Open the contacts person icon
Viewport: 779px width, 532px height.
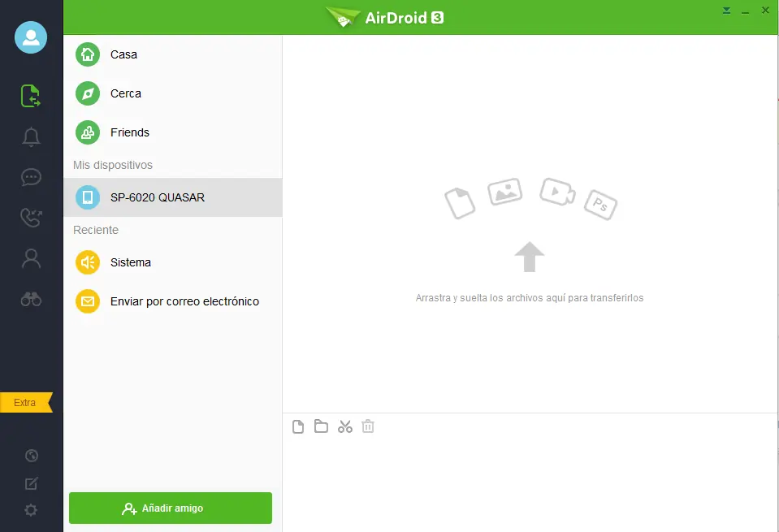[31, 258]
